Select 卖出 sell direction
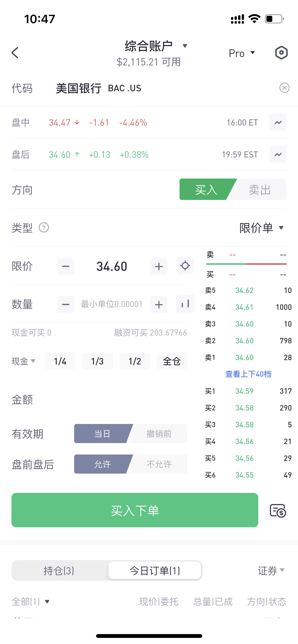Viewport: 298px width, 644px height. pos(259,189)
